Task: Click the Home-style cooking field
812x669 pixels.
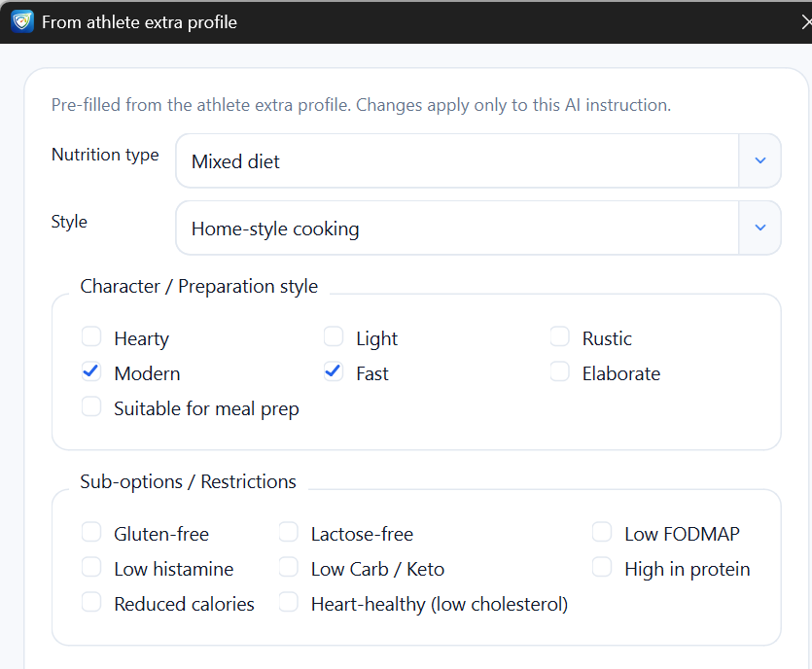Action: 457,229
